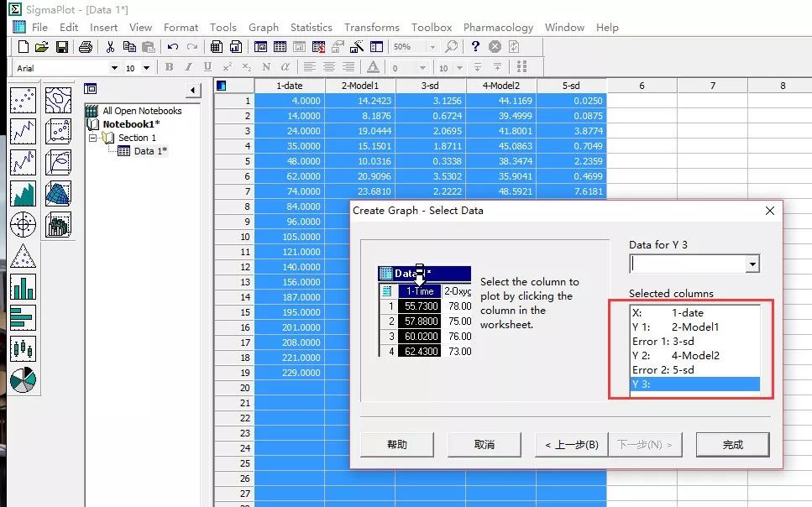Open the Statistics menu
Viewport: 812px width, 507px height.
pos(311,27)
